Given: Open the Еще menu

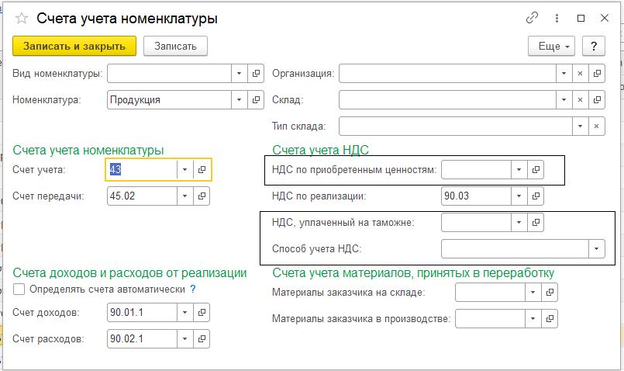Looking at the screenshot, I should [x=551, y=46].
